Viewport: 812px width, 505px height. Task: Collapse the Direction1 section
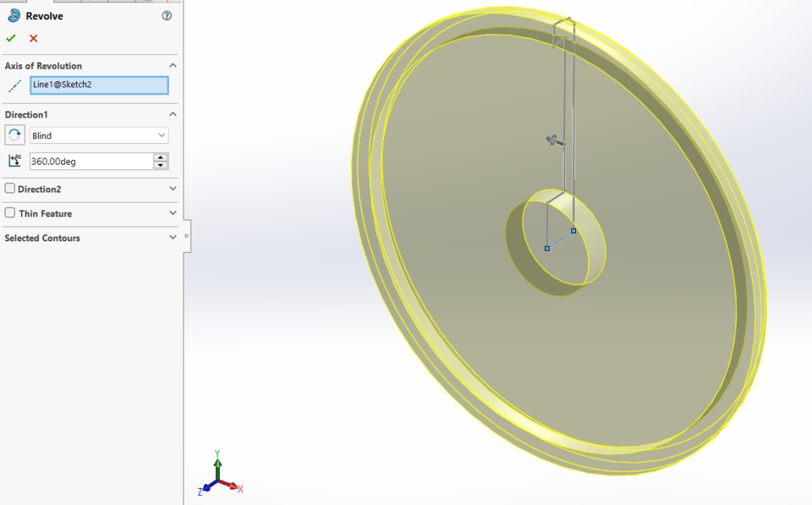(x=173, y=114)
